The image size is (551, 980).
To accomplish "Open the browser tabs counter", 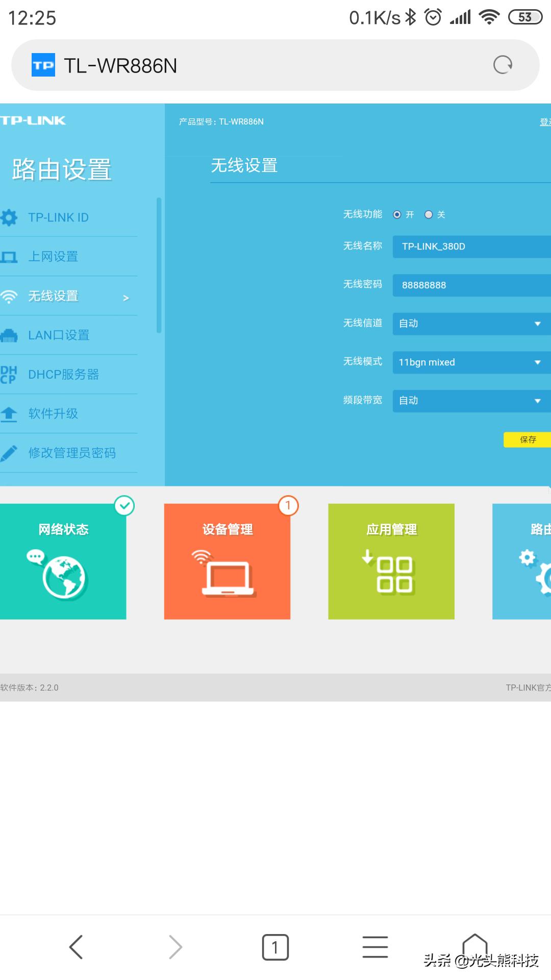I will pos(275,947).
